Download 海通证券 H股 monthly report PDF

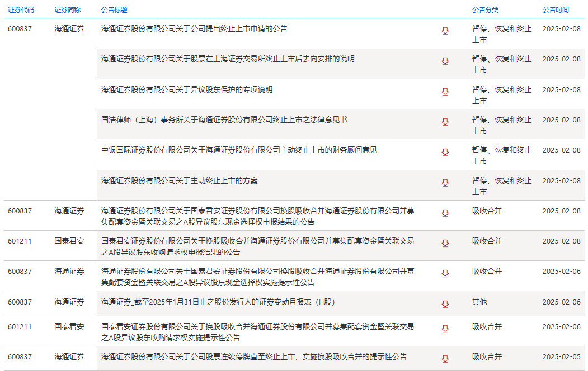tap(445, 304)
